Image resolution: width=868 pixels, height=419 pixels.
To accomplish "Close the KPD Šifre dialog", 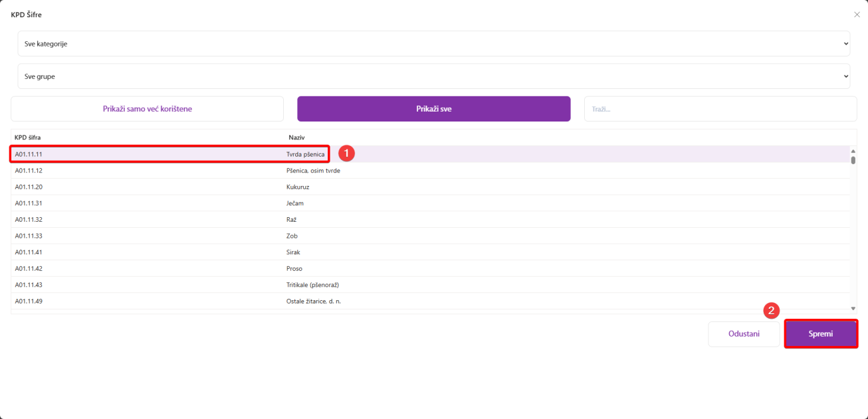I will click(x=856, y=15).
